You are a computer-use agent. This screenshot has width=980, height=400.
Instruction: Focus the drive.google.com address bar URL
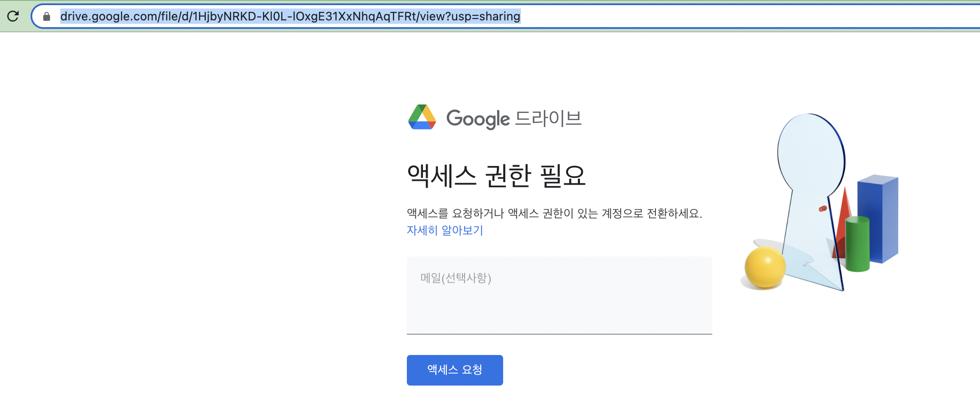pyautogui.click(x=290, y=16)
